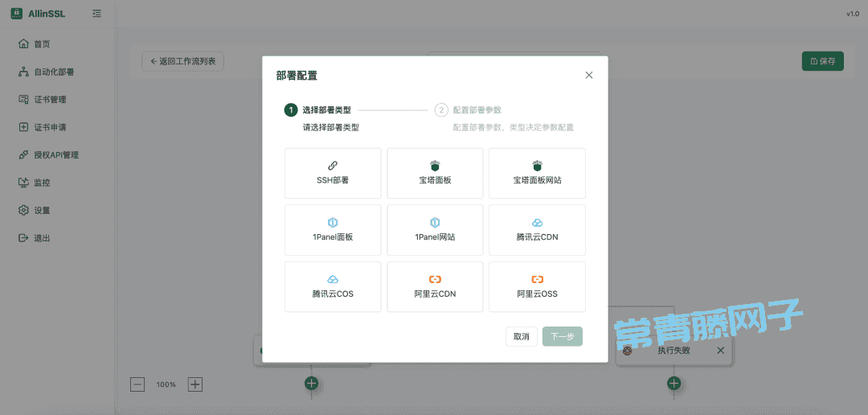
Task: Click the plug icon beside 授权API管理
Action: (23, 154)
